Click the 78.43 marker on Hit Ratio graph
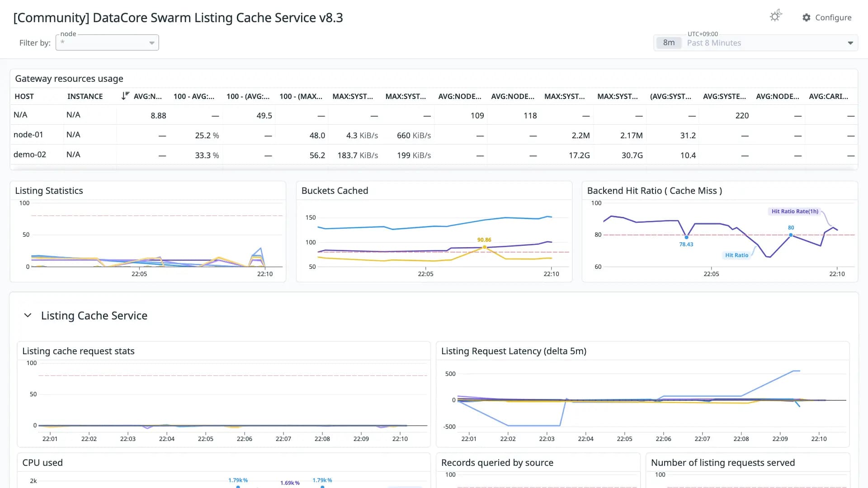 click(x=686, y=237)
